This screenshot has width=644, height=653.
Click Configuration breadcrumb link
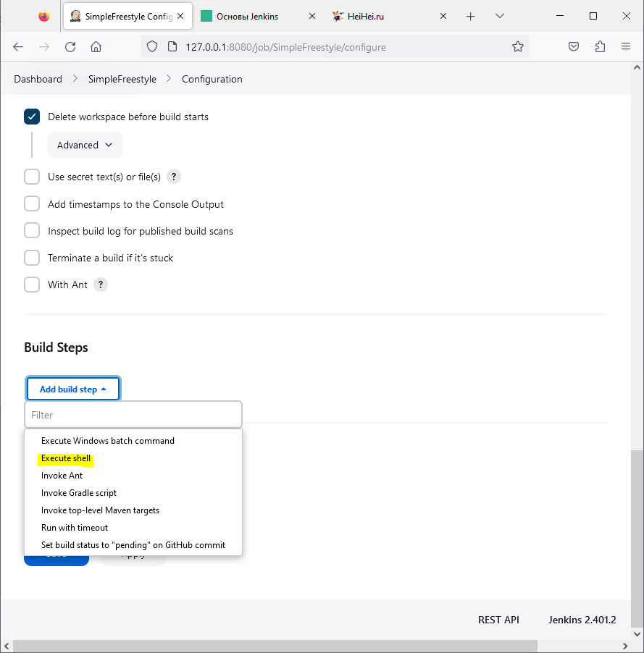point(212,79)
